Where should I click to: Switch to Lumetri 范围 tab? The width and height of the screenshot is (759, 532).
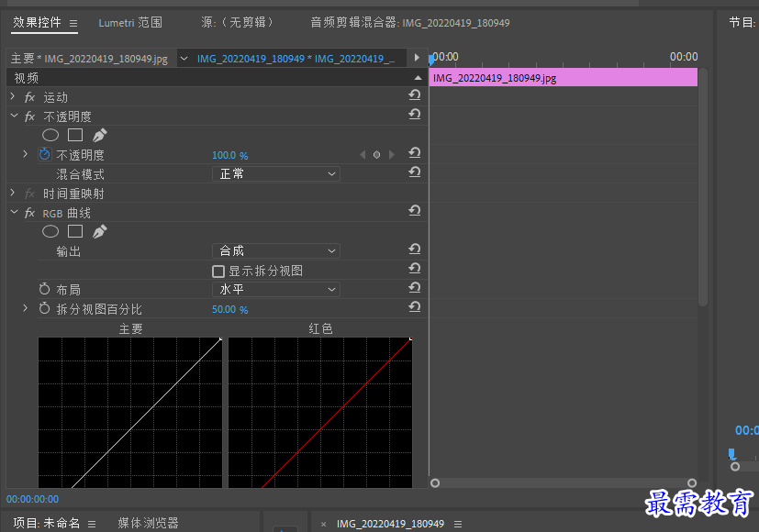click(130, 23)
